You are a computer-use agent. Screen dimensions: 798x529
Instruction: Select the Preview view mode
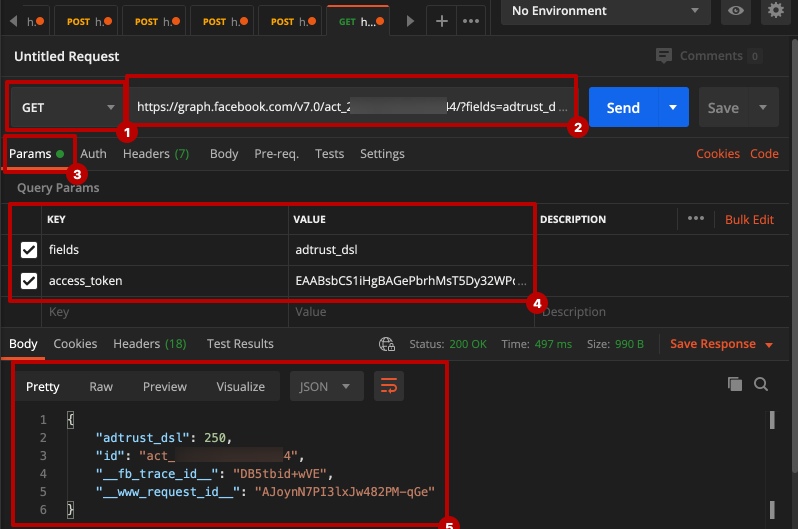[x=165, y=386]
